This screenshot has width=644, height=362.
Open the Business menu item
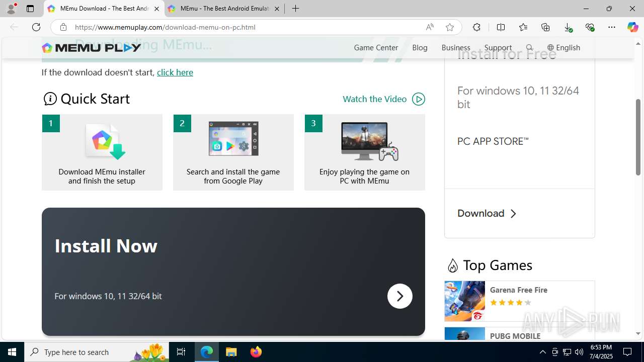pos(456,47)
